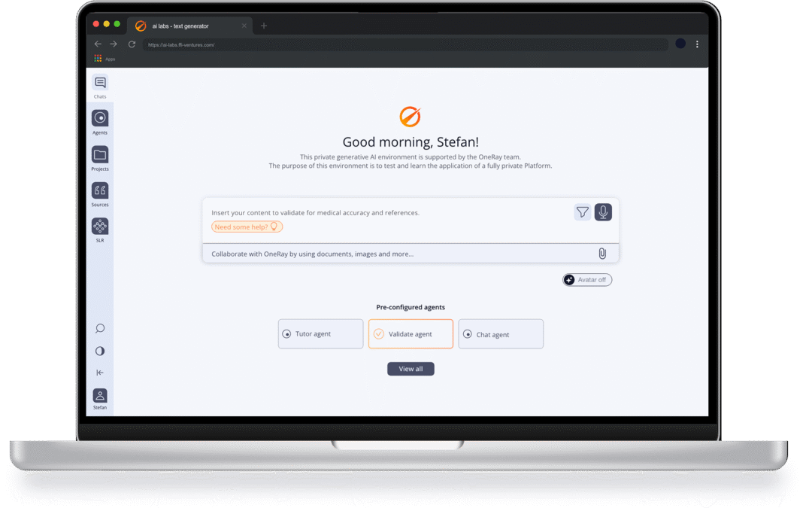Open the Stefan user profile menu
The image size is (812, 508).
point(100,397)
